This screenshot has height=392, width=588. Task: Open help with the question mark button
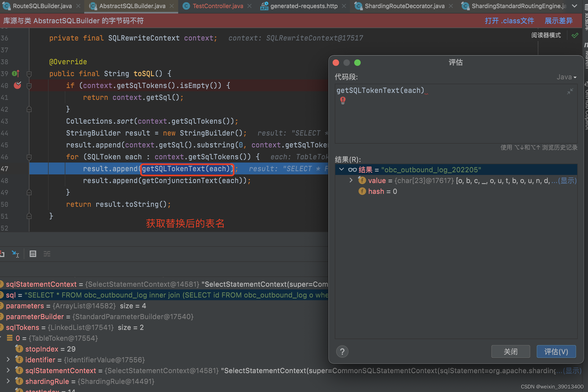click(342, 352)
